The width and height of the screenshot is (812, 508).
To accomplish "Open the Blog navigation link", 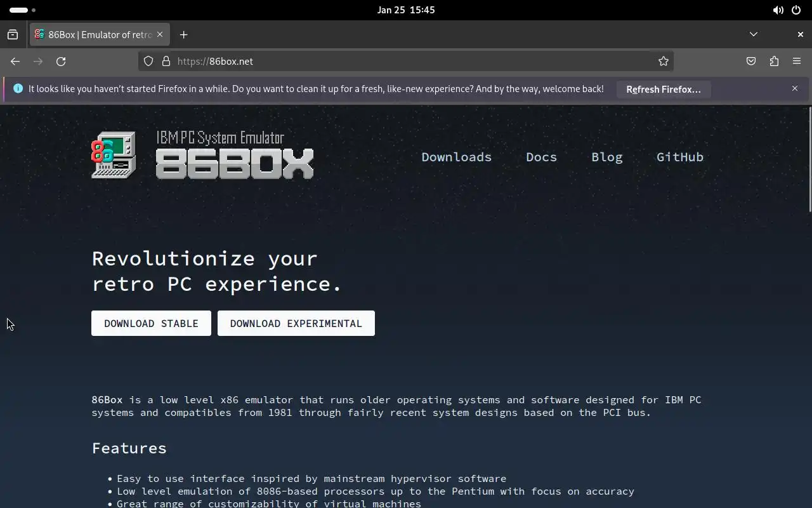I will (607, 157).
